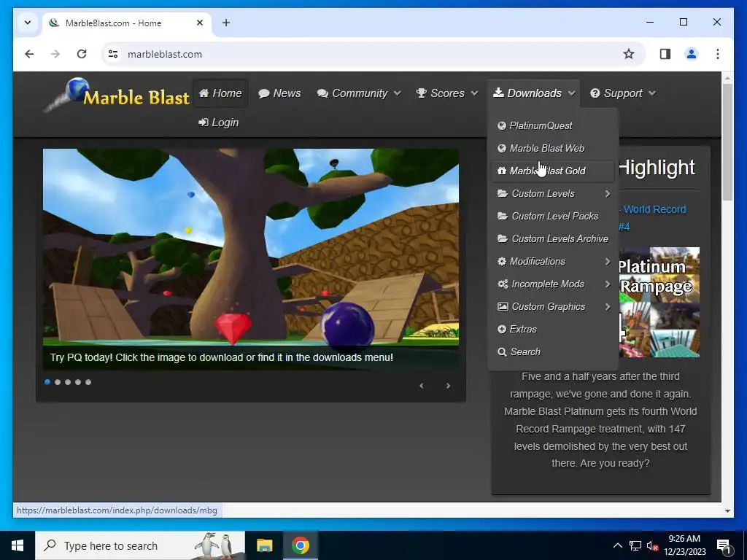
Task: Open Search in Downloads menu
Action: [553, 352]
